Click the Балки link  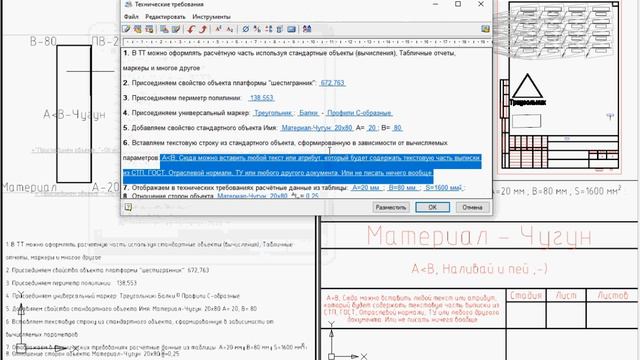pos(308,113)
